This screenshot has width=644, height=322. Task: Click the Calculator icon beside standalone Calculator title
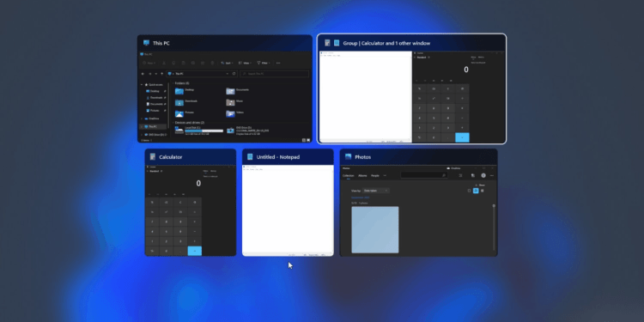point(153,157)
